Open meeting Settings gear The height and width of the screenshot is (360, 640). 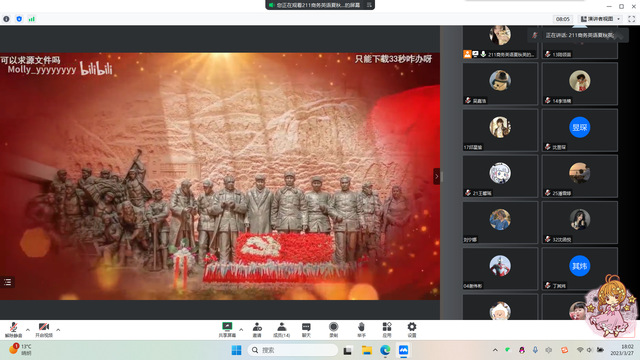pyautogui.click(x=412, y=330)
